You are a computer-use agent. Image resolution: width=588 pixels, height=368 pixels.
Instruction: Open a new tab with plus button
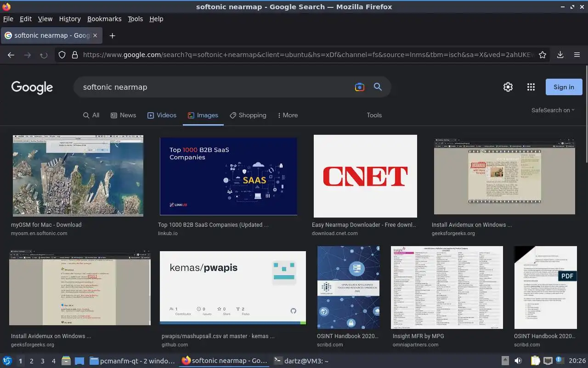[x=112, y=35]
